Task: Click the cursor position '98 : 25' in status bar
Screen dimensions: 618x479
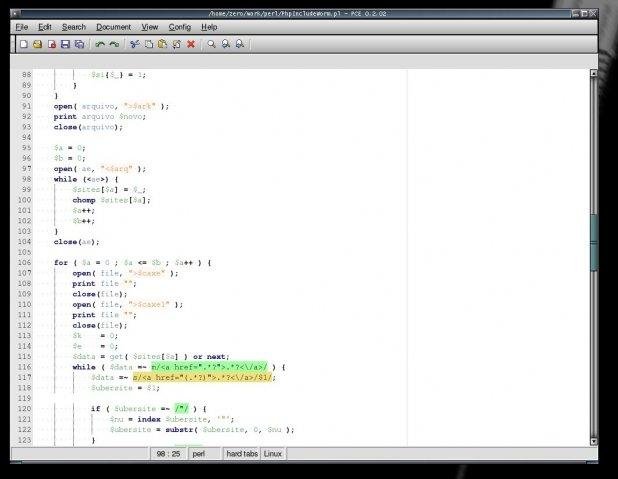Action: pos(168,454)
